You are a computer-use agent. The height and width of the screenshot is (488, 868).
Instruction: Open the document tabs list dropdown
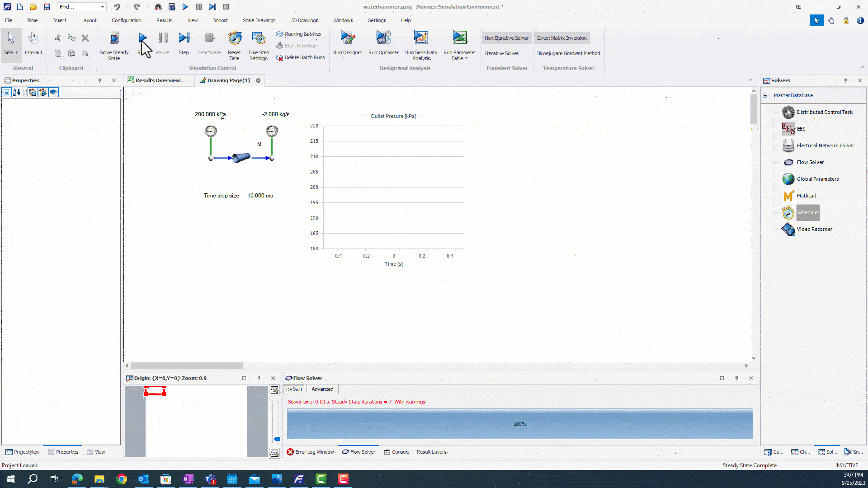(750, 80)
